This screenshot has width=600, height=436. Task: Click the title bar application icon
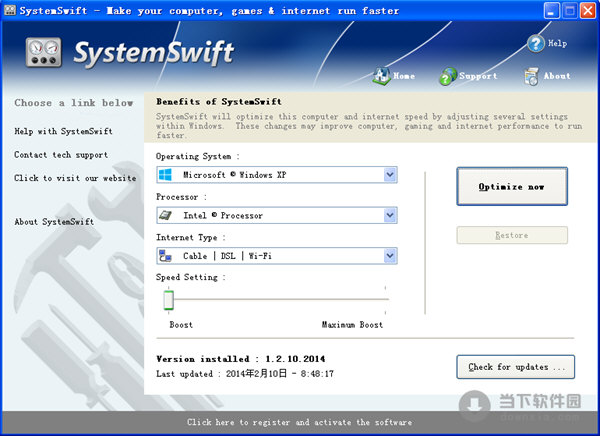click(x=10, y=10)
